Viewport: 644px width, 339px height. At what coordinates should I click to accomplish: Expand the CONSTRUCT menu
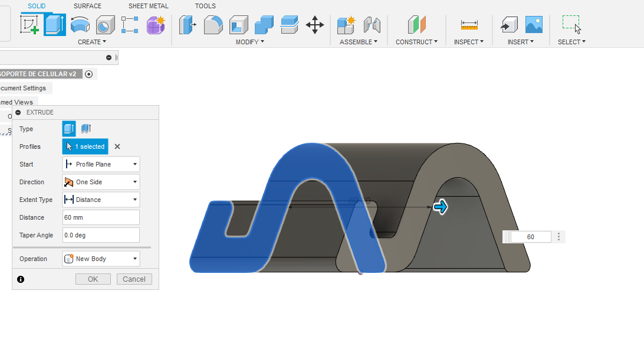tap(416, 42)
